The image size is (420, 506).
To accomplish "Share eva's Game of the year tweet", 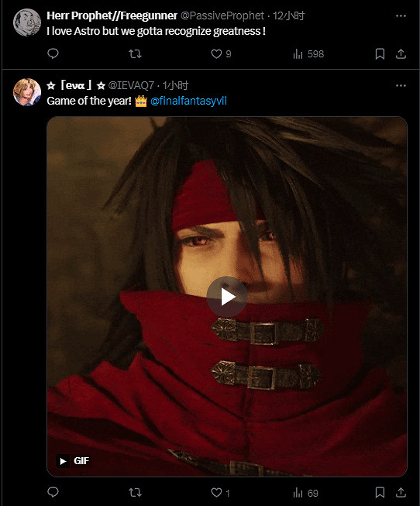I will pyautogui.click(x=401, y=493).
